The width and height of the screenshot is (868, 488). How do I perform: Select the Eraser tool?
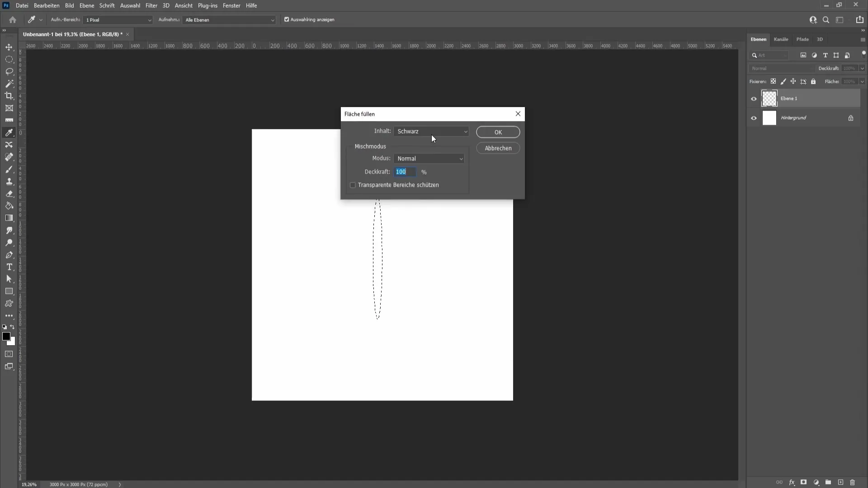click(x=9, y=194)
